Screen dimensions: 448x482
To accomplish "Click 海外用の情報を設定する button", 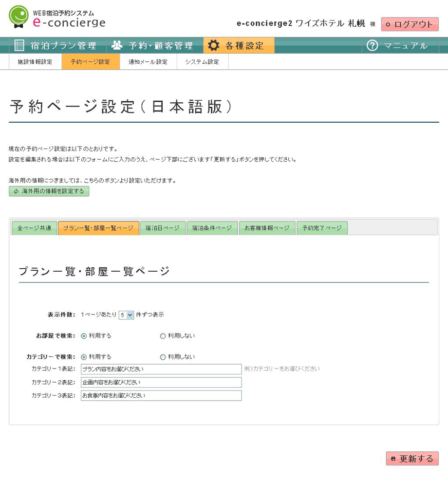I will coord(49,191).
